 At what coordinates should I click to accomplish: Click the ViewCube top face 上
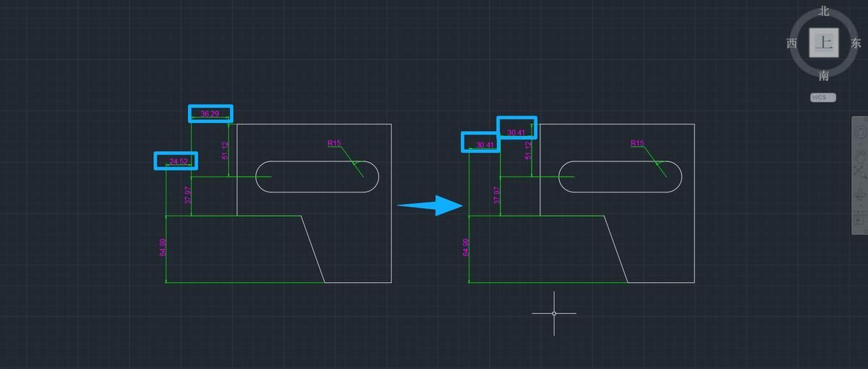pos(823,43)
